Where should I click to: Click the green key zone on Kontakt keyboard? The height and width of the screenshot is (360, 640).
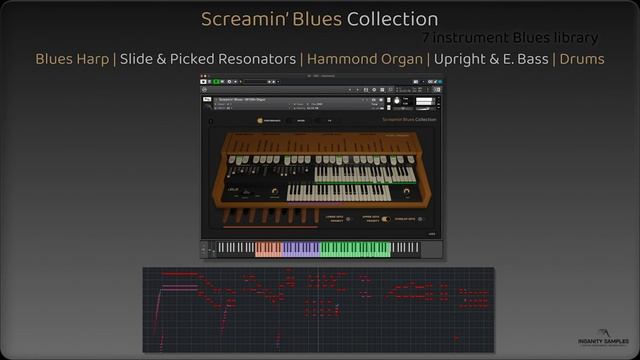click(355, 249)
